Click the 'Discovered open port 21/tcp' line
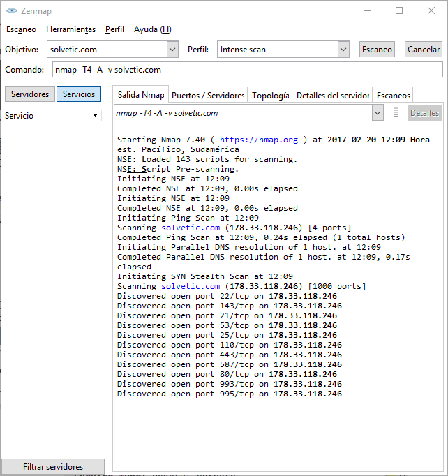This screenshot has height=476, width=448. [x=227, y=315]
